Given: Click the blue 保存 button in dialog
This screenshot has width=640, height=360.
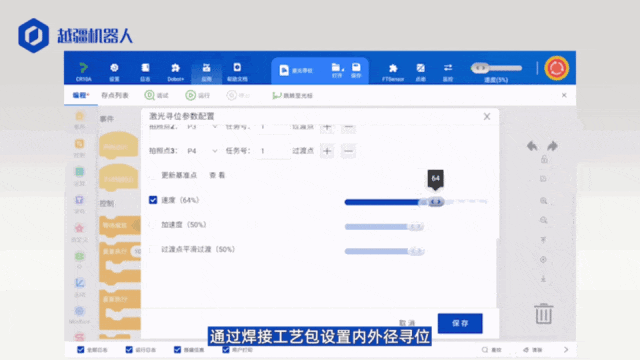Looking at the screenshot, I should coord(460,323).
